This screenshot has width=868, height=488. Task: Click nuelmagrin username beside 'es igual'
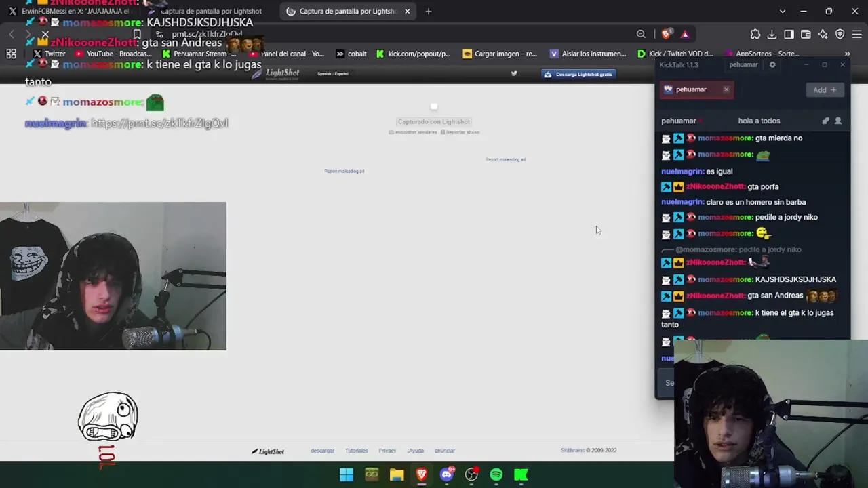coord(683,171)
